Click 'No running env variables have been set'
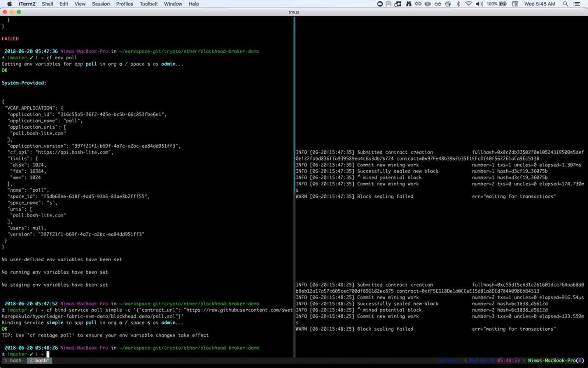 tap(55, 272)
